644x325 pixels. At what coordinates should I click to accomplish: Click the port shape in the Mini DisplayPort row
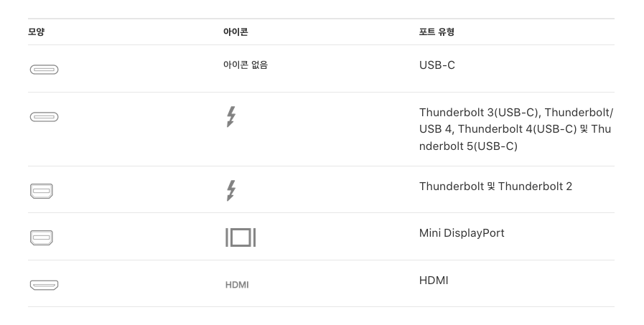(x=42, y=237)
